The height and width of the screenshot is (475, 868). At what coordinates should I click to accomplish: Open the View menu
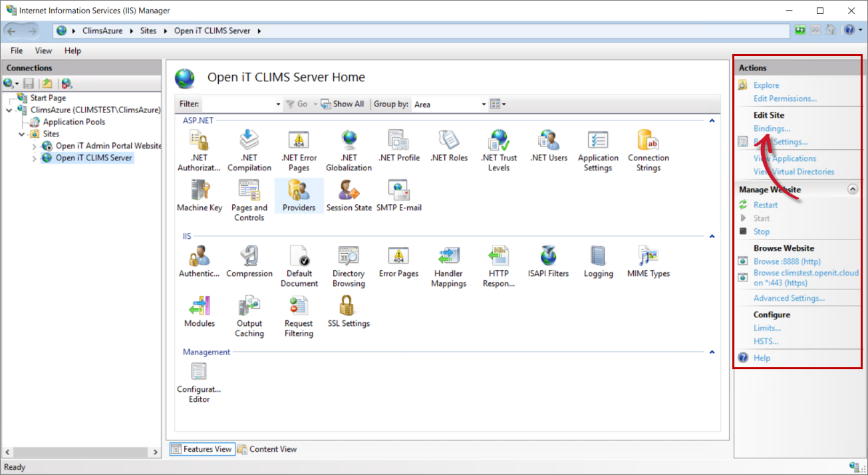pos(43,51)
